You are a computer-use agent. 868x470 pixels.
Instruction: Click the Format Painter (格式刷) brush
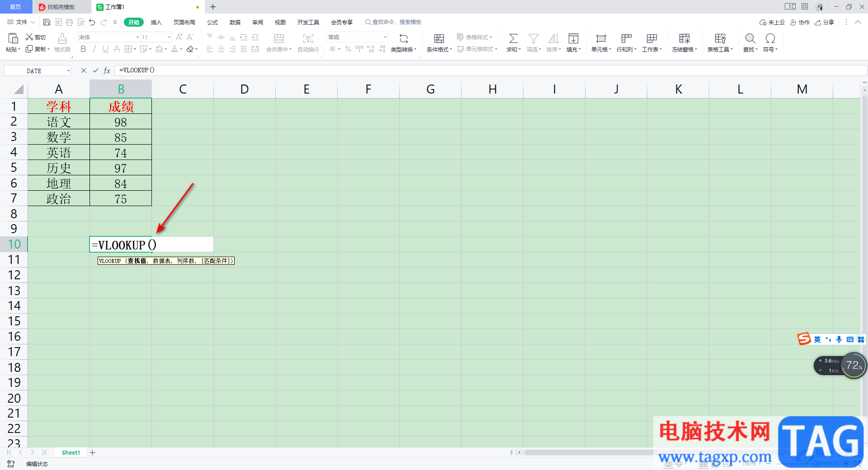(x=62, y=42)
